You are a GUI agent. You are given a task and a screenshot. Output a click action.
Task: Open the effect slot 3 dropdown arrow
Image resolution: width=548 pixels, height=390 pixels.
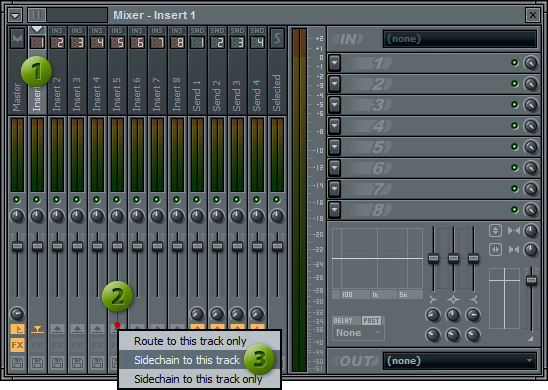point(334,105)
